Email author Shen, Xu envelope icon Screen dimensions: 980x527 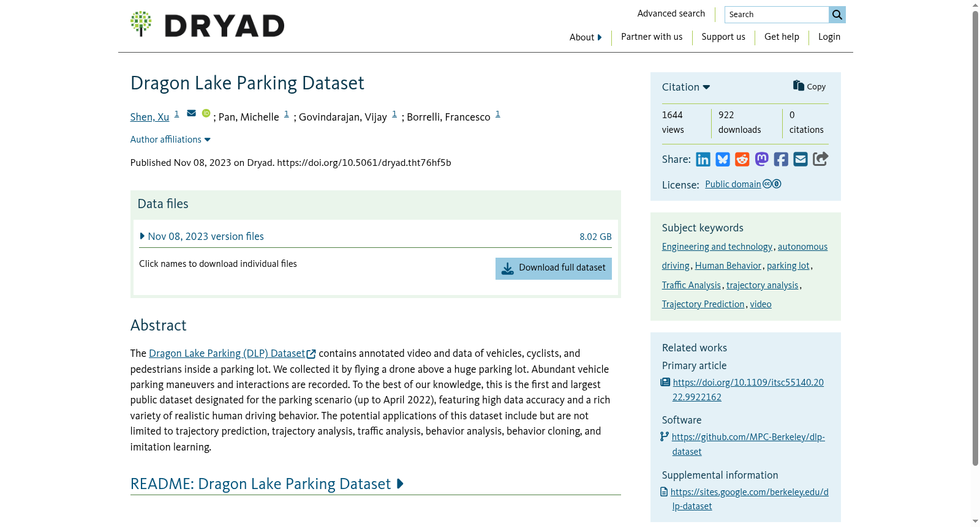tap(191, 113)
